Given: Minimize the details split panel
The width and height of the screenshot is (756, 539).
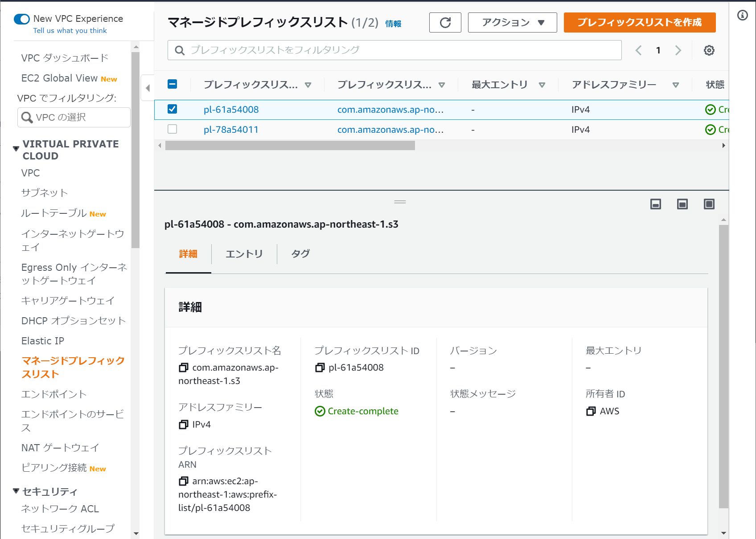Looking at the screenshot, I should (655, 204).
